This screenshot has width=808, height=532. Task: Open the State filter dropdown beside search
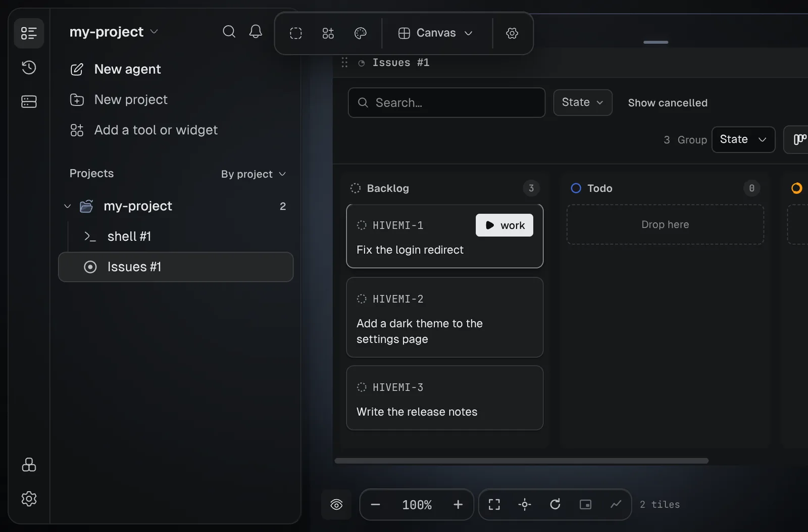pos(583,102)
